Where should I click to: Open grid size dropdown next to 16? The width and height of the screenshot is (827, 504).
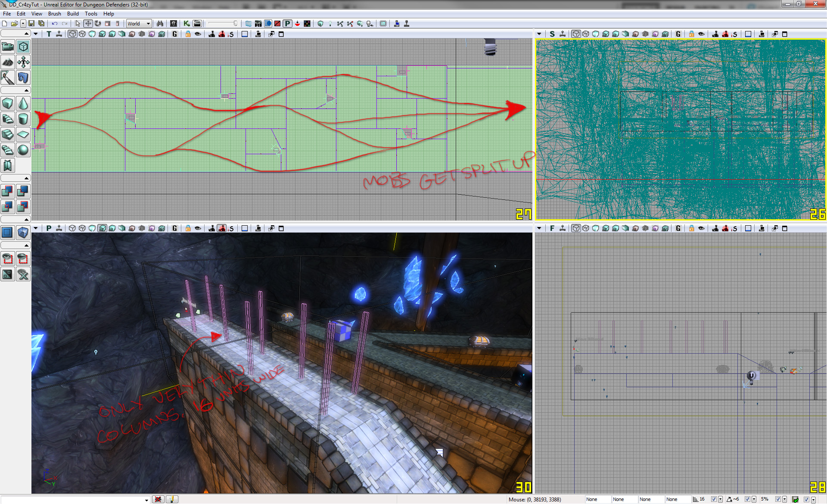720,499
